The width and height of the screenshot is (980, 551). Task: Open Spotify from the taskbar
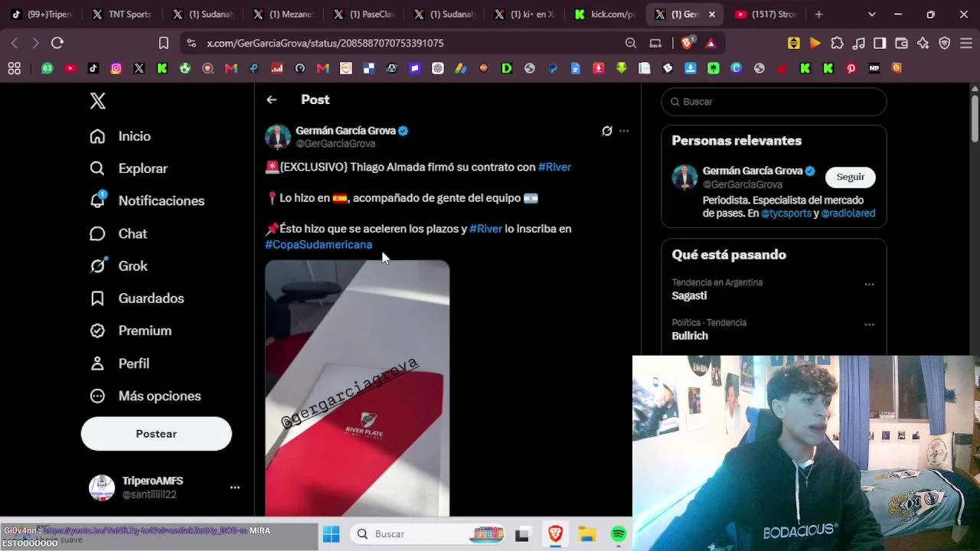coord(619,534)
